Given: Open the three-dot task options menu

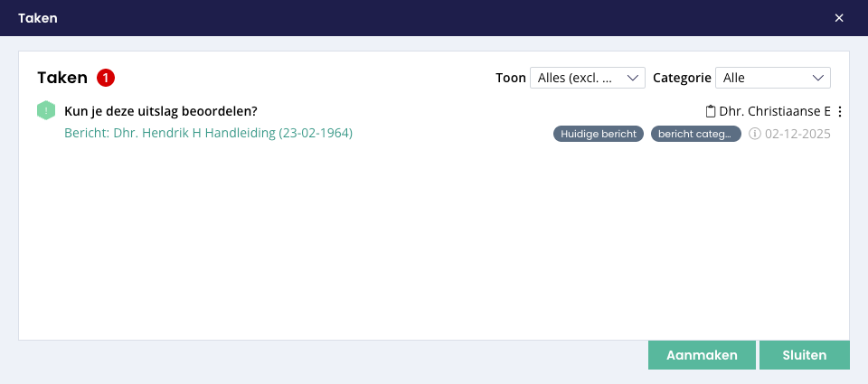Looking at the screenshot, I should [840, 111].
